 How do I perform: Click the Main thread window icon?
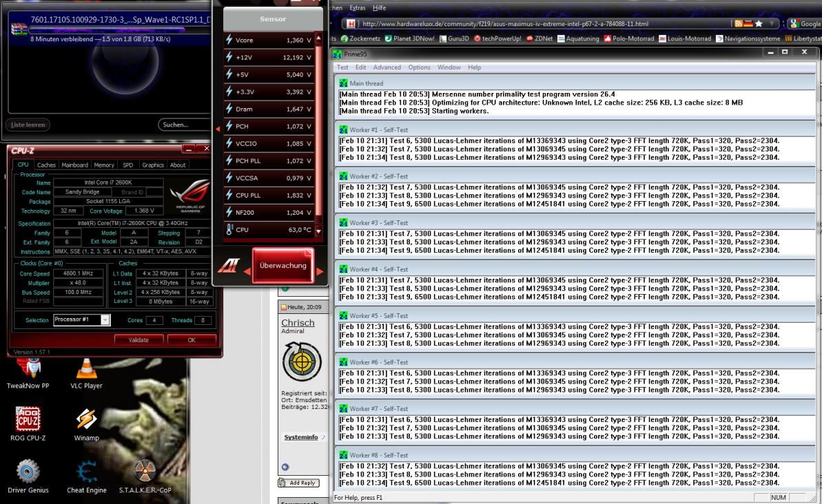tap(343, 83)
